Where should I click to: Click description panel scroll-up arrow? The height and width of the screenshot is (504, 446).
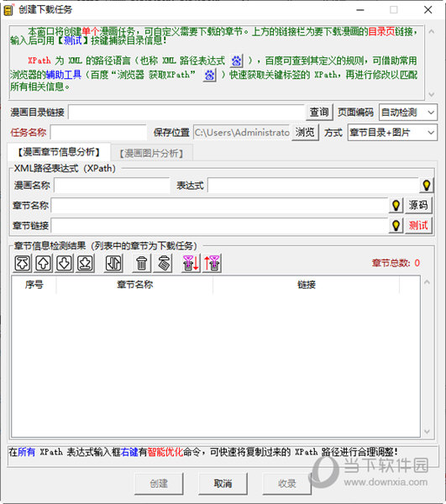[432, 32]
